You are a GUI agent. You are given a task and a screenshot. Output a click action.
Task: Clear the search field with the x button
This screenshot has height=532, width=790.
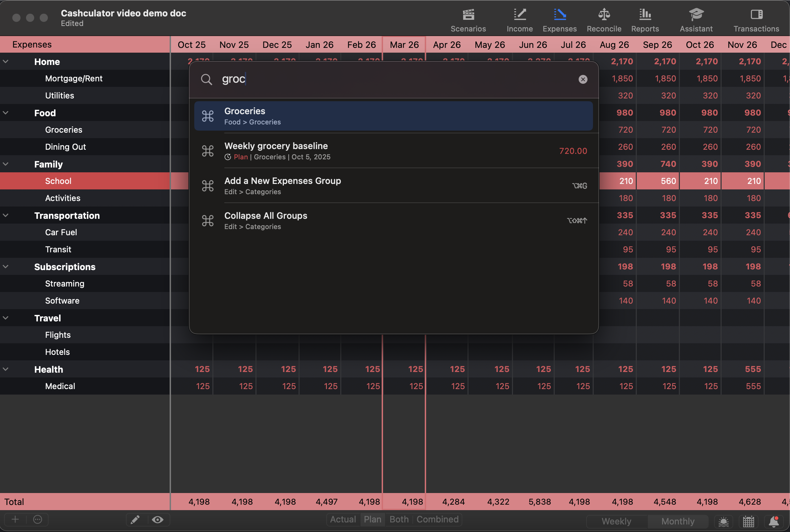[x=583, y=79]
